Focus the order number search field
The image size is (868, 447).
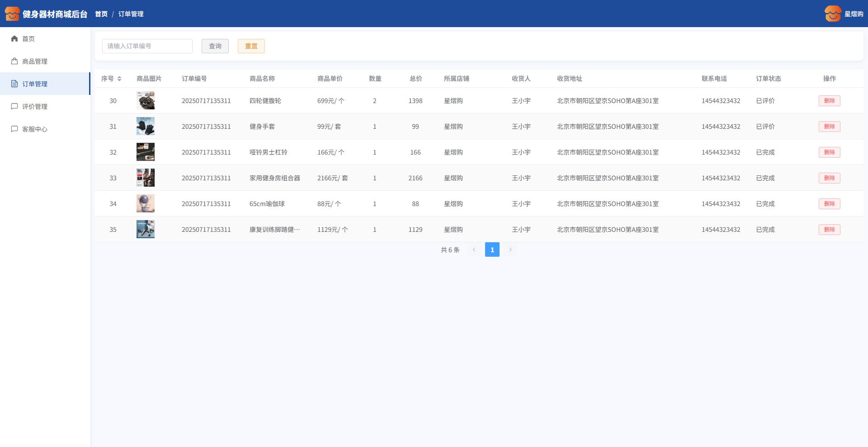pos(147,46)
